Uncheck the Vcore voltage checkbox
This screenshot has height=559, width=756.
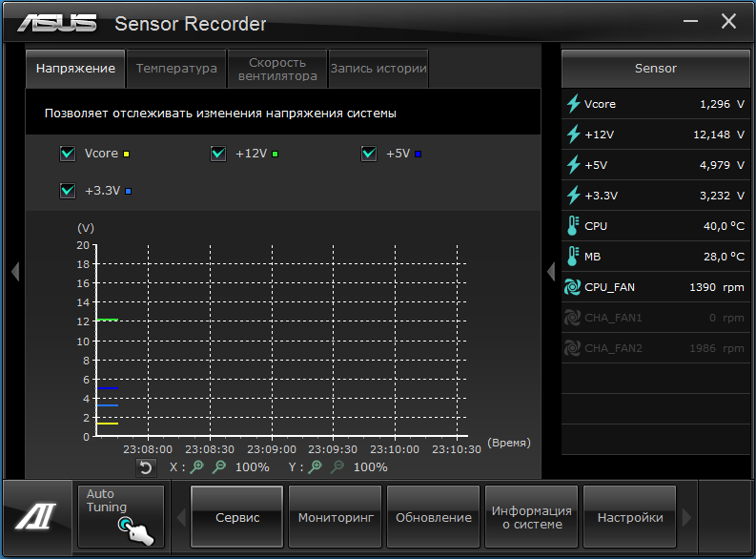pyautogui.click(x=68, y=154)
